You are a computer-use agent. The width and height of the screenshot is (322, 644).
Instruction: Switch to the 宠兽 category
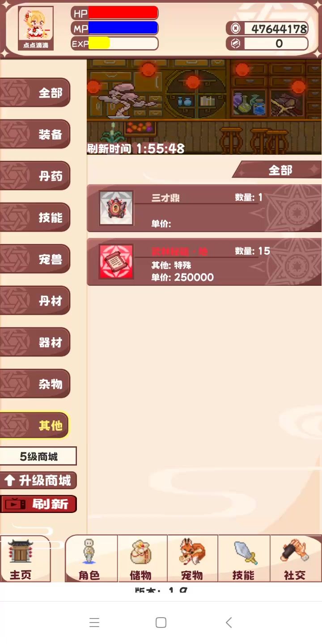[35, 259]
